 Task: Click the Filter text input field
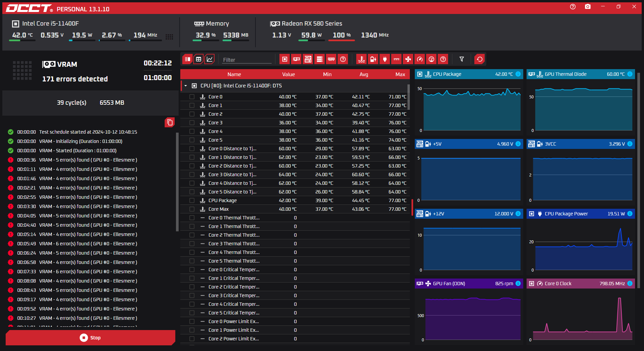click(246, 60)
